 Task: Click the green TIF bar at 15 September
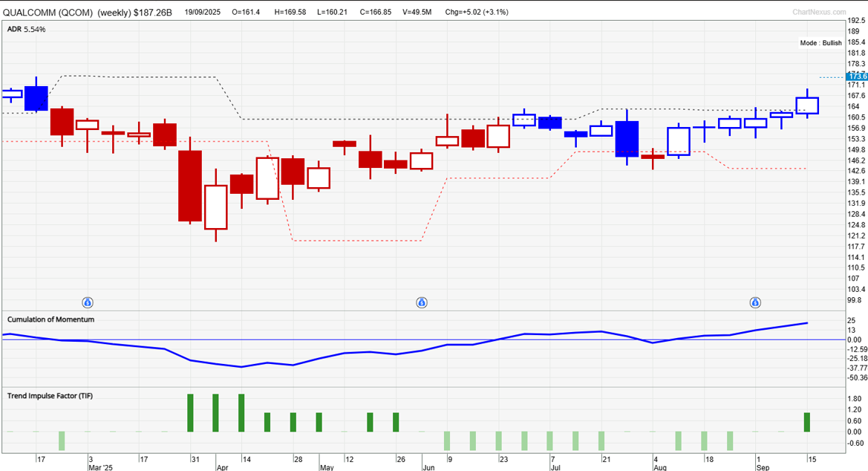(x=807, y=422)
